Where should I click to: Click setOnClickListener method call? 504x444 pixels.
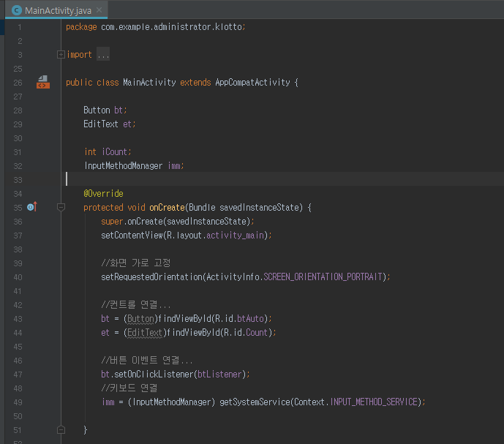click(154, 375)
